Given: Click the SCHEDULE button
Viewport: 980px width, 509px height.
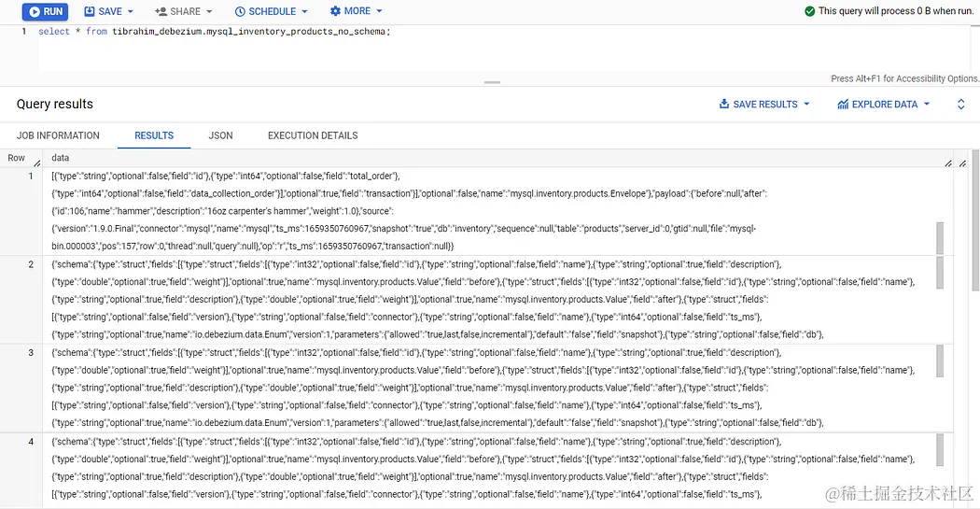Looking at the screenshot, I should 265,11.
